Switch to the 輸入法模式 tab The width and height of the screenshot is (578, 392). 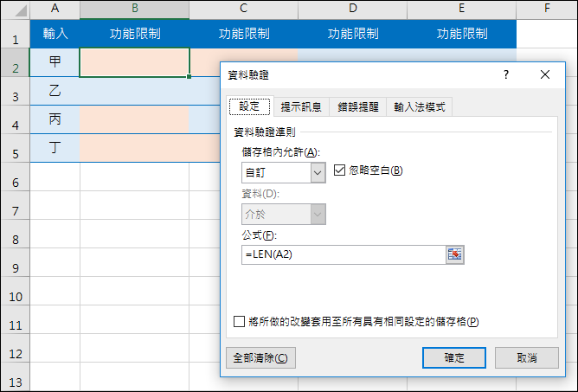click(x=420, y=107)
